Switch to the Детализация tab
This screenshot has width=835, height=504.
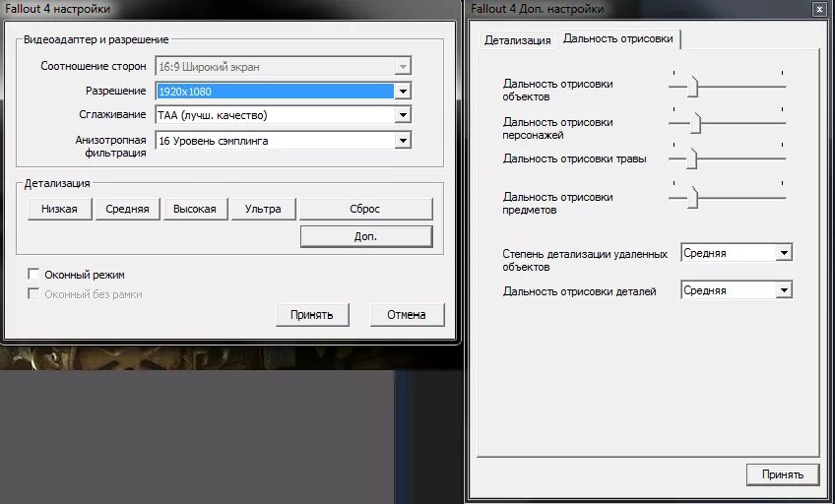click(x=517, y=40)
